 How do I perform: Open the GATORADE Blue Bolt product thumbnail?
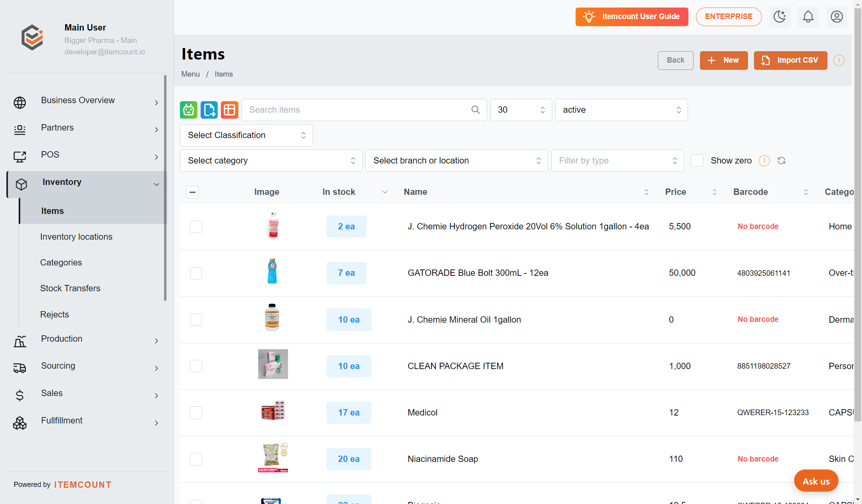273,271
